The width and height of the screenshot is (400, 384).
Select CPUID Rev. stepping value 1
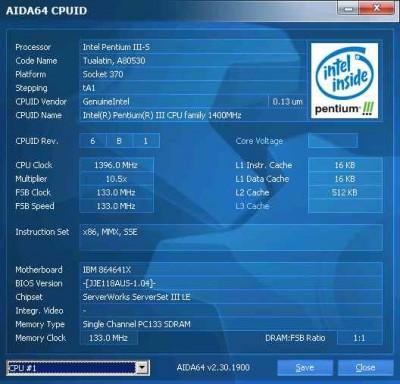146,141
